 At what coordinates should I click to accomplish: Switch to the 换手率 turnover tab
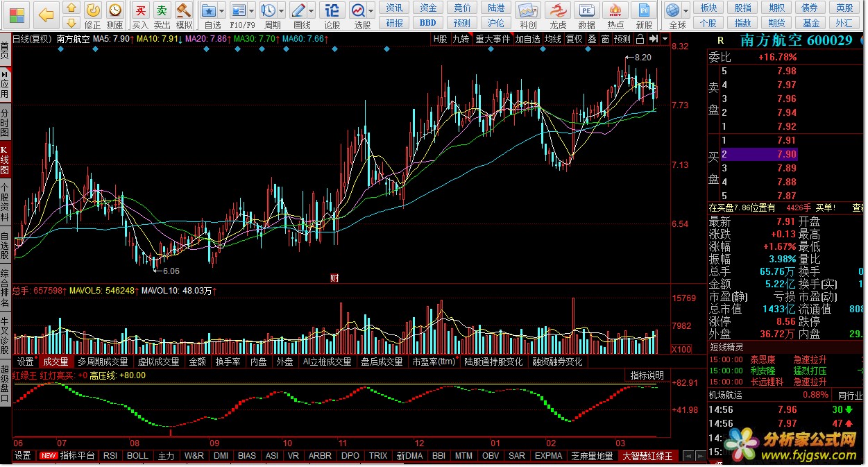click(x=228, y=362)
